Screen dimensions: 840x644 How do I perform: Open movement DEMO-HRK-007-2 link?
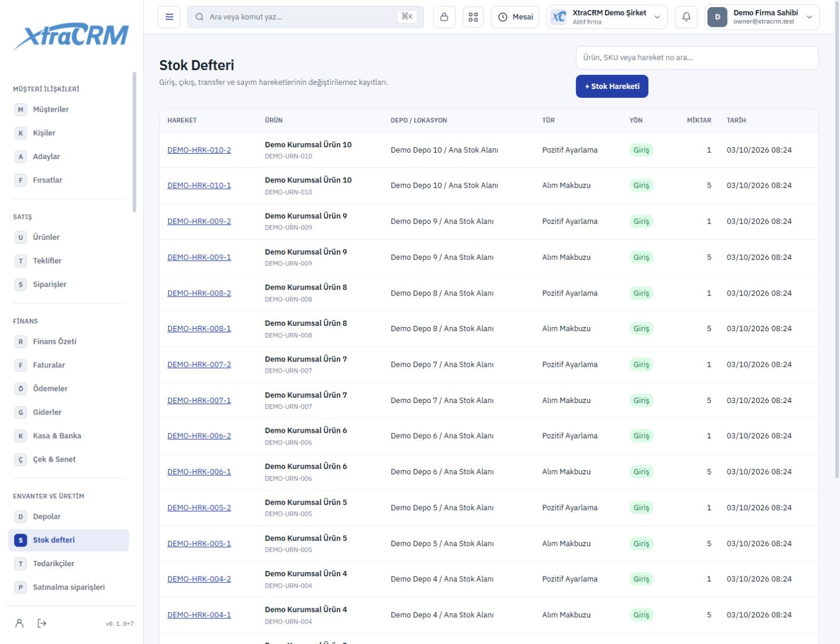click(x=199, y=364)
